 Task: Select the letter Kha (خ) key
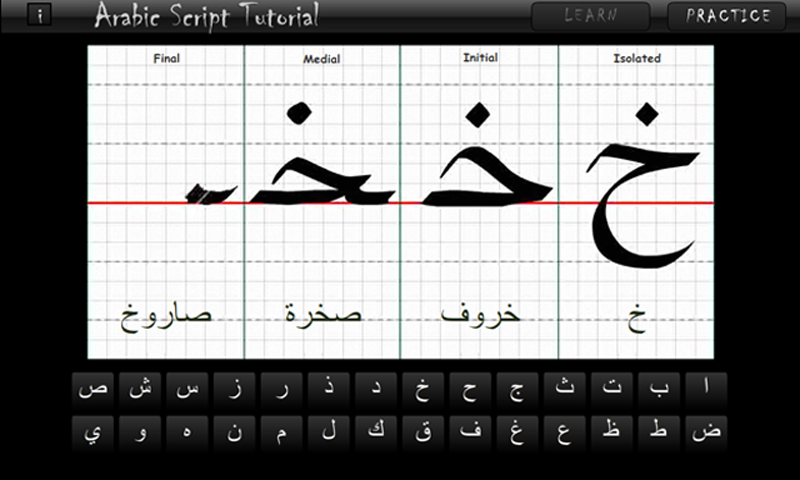(423, 390)
